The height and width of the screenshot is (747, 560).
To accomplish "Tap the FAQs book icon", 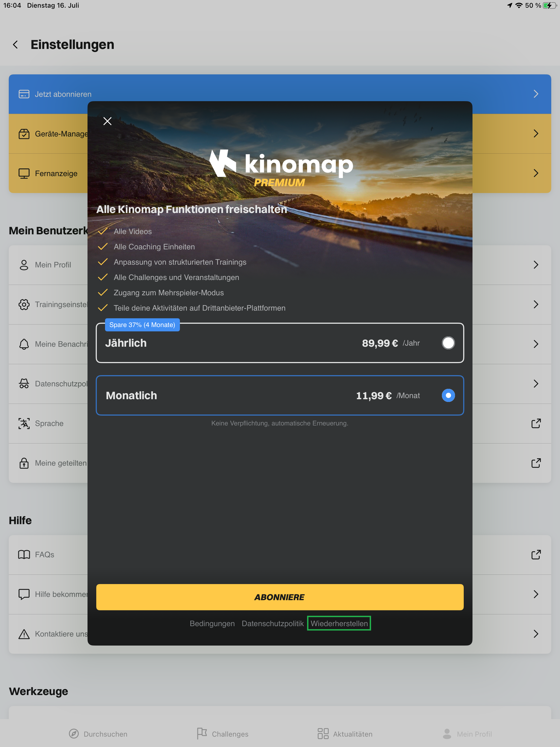I will coord(24,555).
